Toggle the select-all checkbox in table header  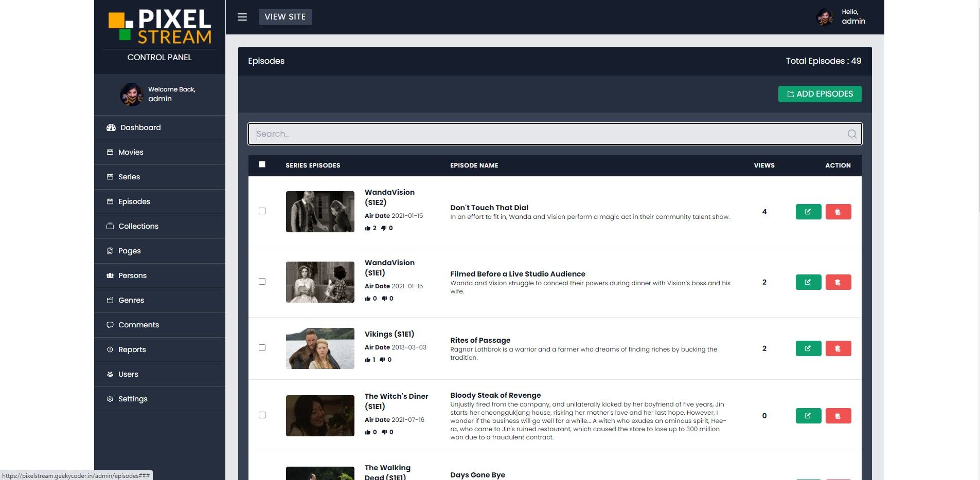point(262,164)
